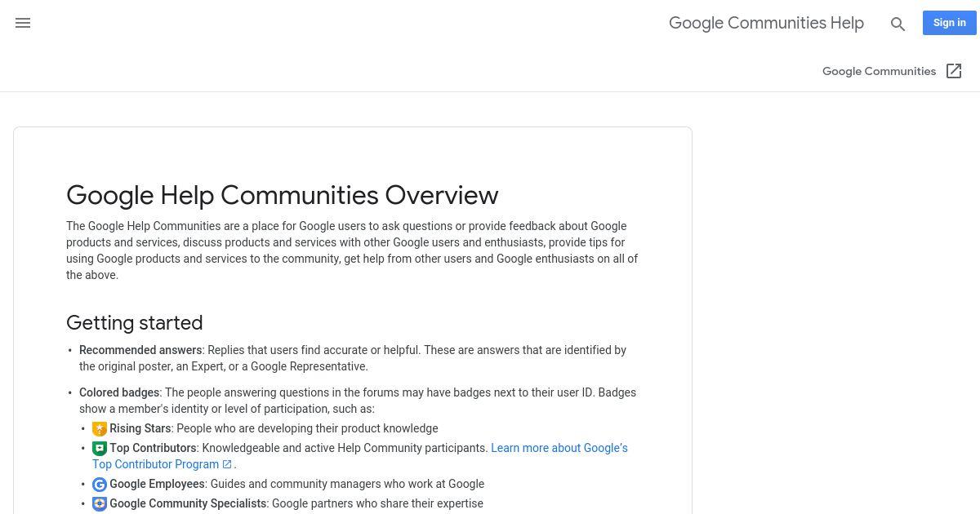Image resolution: width=980 pixels, height=514 pixels.
Task: Click the open-in-new icon beside Google Communities
Action: (x=954, y=71)
